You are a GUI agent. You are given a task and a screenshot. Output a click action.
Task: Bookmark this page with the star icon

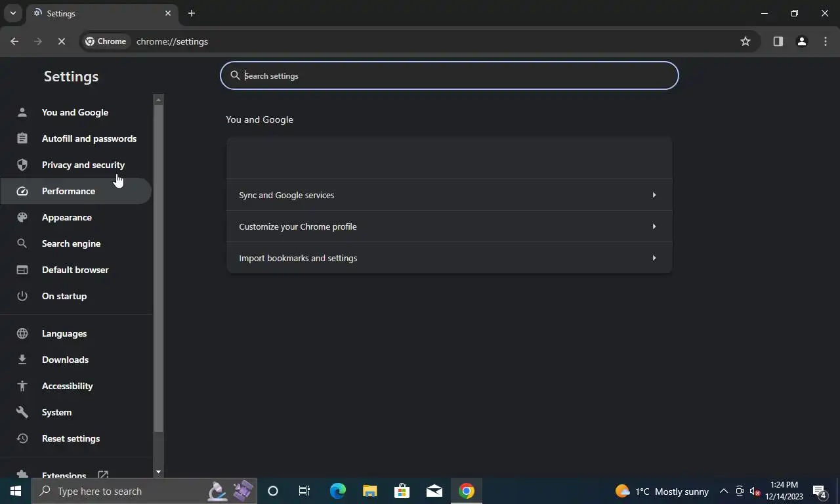745,41
